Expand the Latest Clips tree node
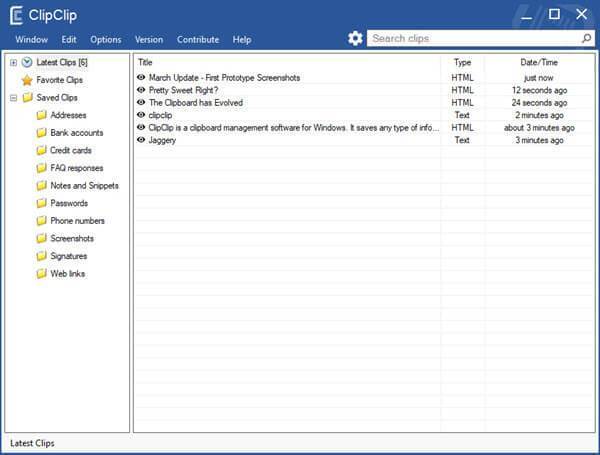The height and width of the screenshot is (455, 600). (x=13, y=62)
